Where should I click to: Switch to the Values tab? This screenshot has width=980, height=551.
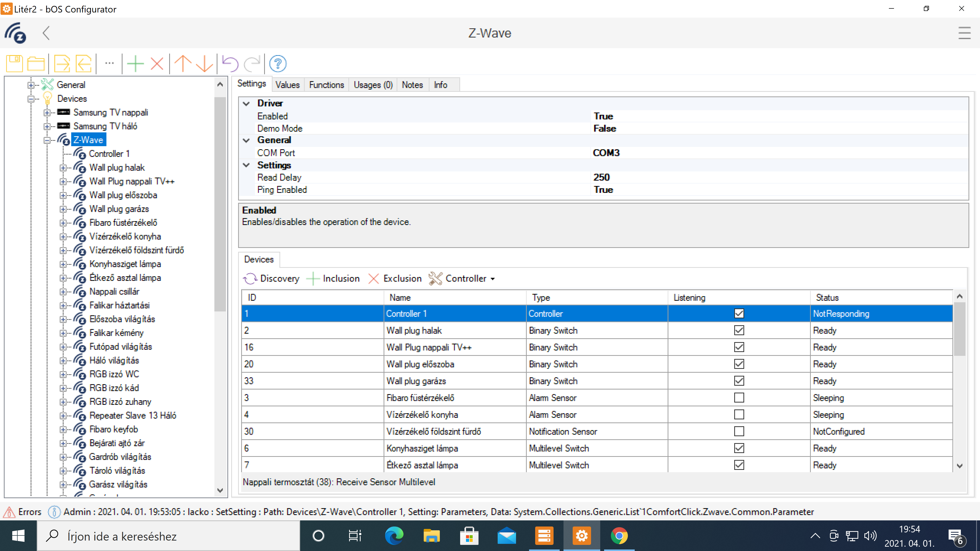click(x=287, y=85)
